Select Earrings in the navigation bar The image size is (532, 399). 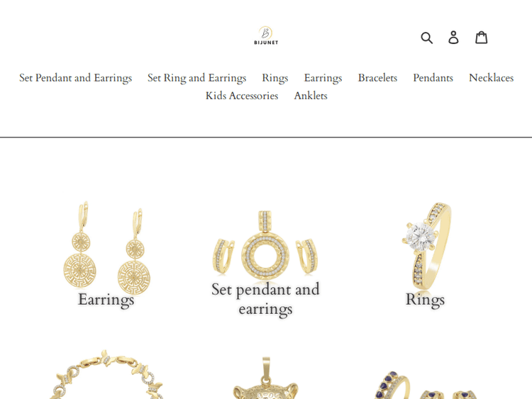(323, 78)
